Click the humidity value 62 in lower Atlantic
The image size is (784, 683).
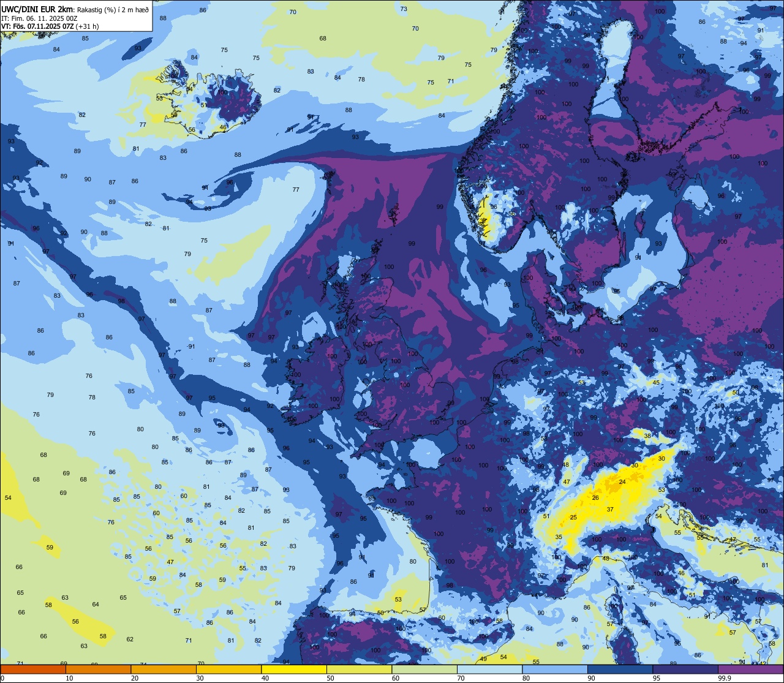(130, 640)
